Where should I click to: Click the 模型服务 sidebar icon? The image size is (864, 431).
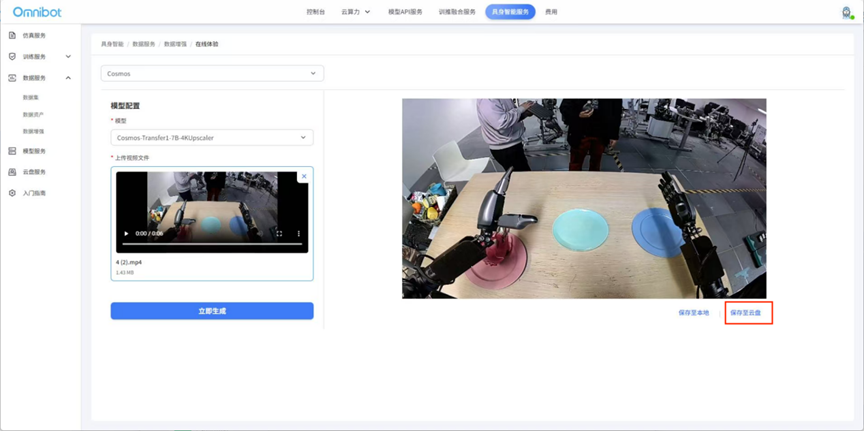(12, 151)
